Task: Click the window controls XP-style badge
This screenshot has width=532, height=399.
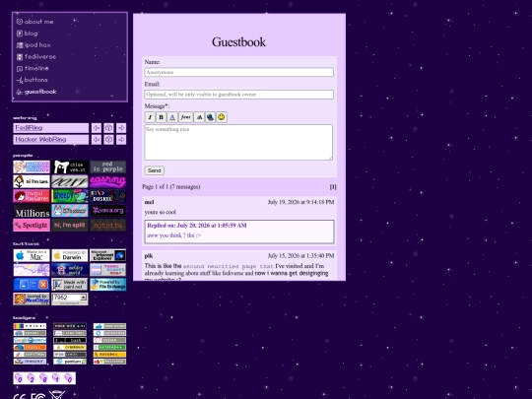Action: tap(32, 285)
